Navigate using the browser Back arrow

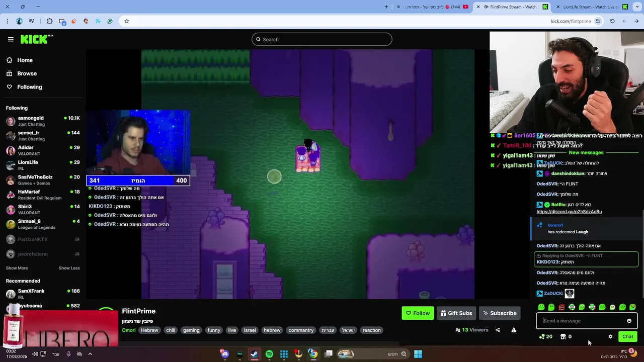tap(636, 21)
